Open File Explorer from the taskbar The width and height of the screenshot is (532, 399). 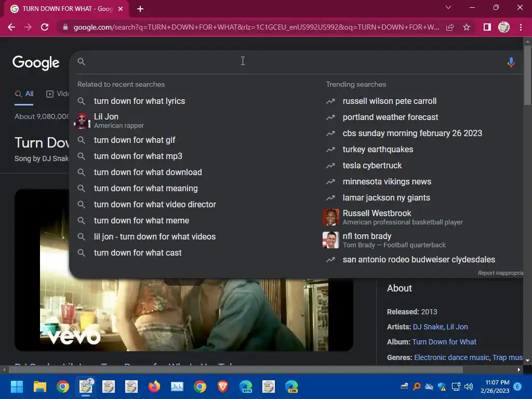click(39, 387)
